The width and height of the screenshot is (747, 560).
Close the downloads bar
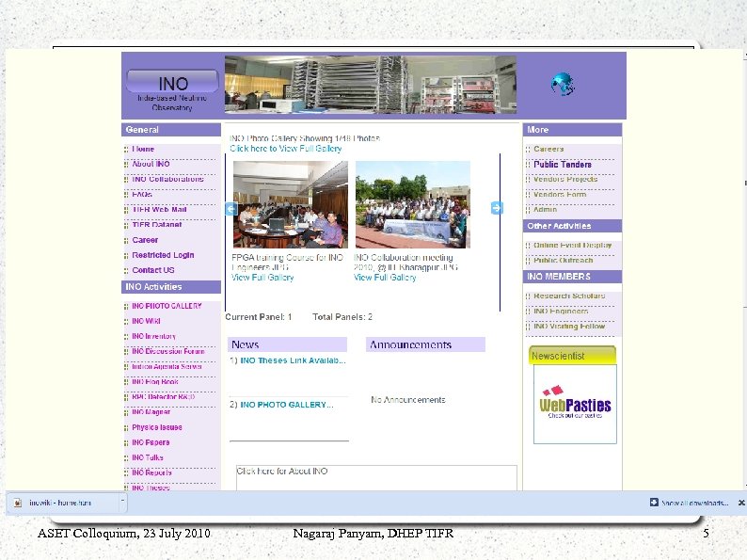tap(741, 503)
